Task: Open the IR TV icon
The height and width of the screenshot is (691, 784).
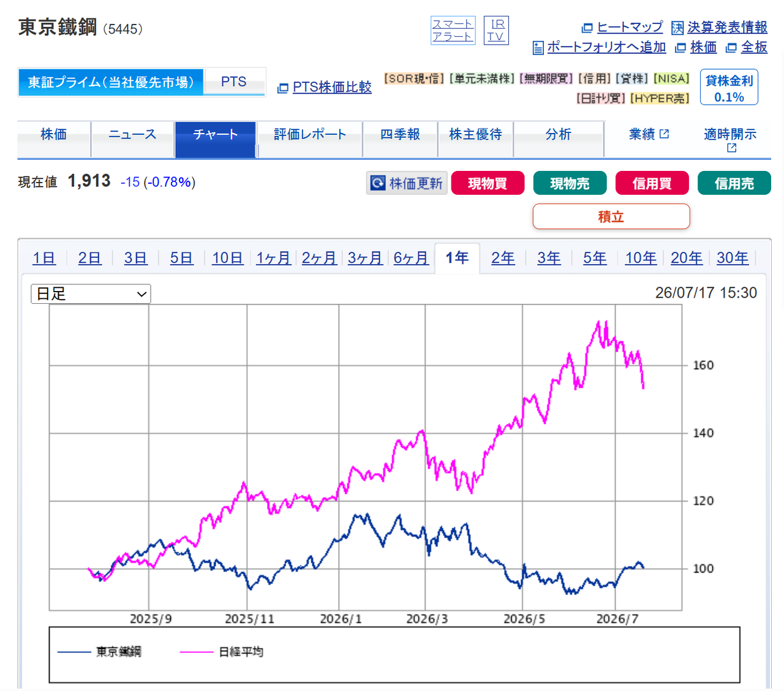Action: (x=496, y=30)
